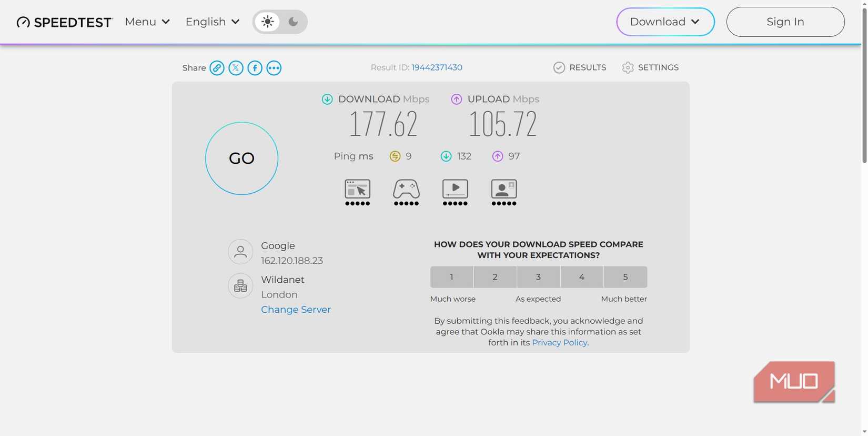Click the download ping icon showing 132
The image size is (868, 436).
tap(446, 156)
